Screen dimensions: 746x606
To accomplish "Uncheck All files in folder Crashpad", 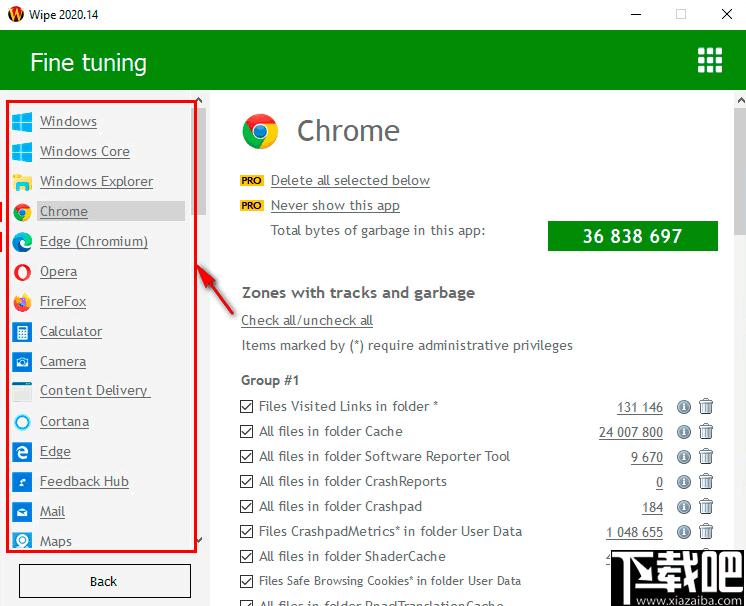I will (x=246, y=507).
